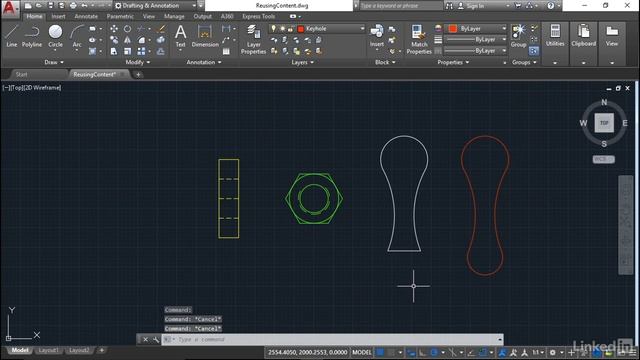Expand the Block panel

pyautogui.click(x=385, y=62)
